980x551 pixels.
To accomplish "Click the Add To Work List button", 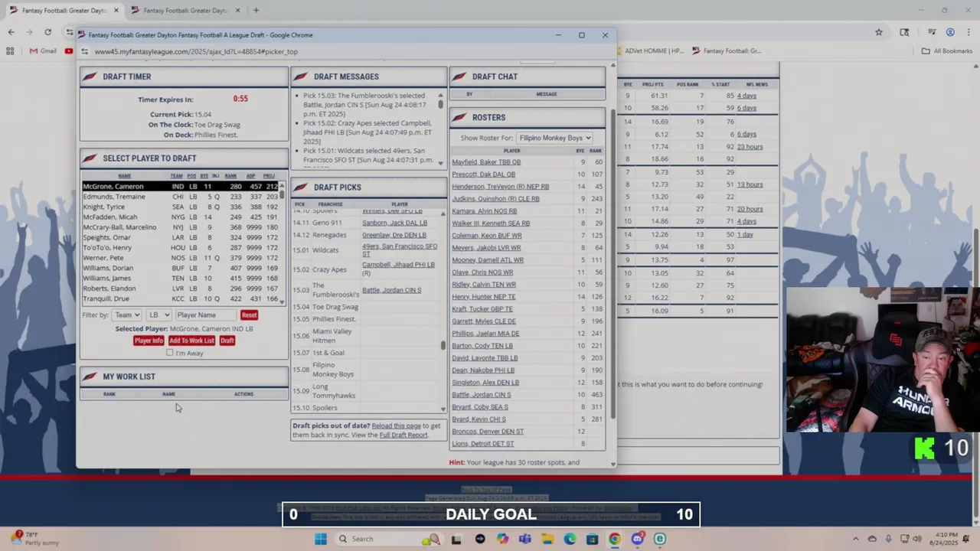I will pos(191,341).
